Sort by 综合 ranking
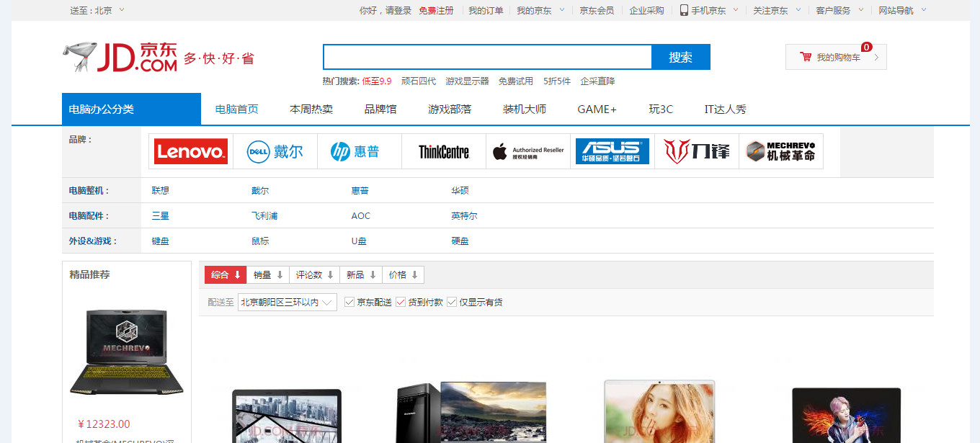 (226, 274)
